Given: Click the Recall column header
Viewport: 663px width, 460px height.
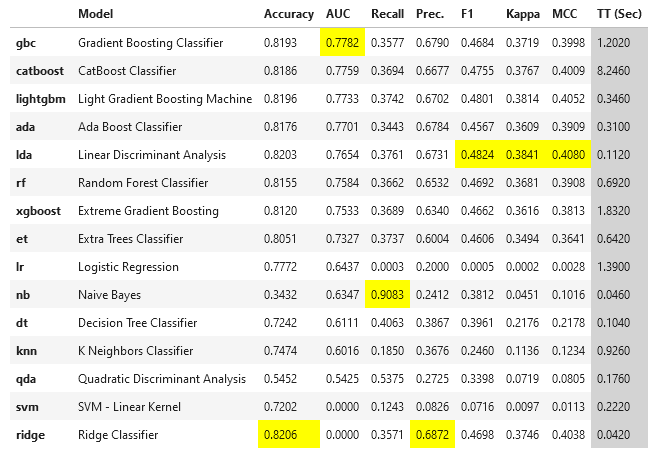Looking at the screenshot, I should click(x=387, y=14).
